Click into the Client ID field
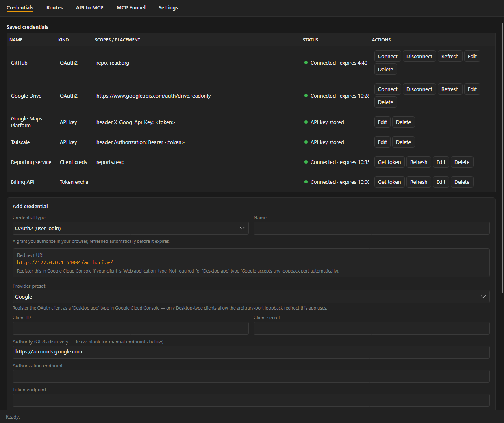Viewport: 504px width, 423px height. tap(130, 328)
